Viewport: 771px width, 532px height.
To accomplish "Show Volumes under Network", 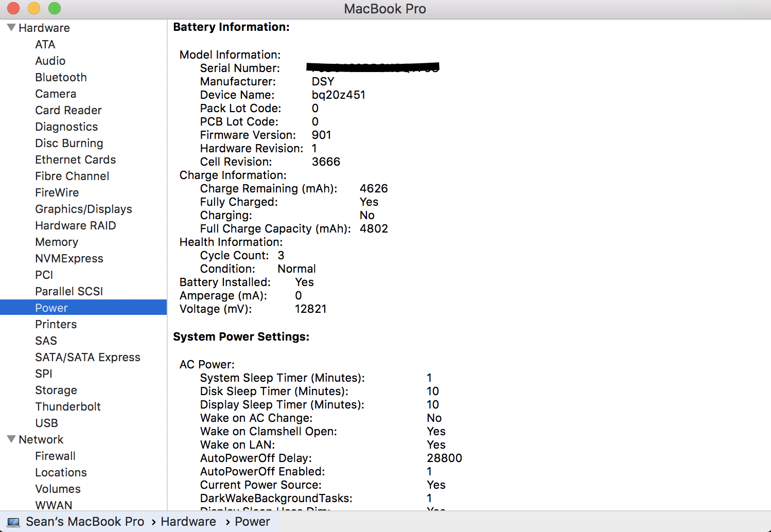I will click(x=58, y=489).
